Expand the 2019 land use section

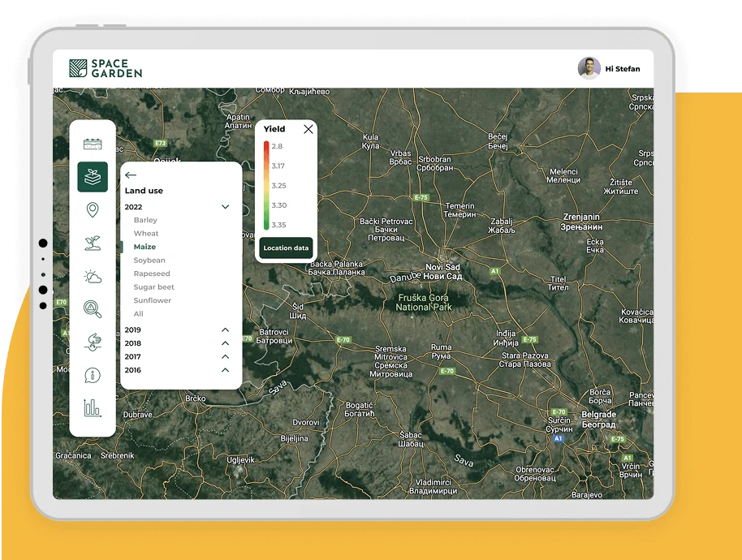pyautogui.click(x=225, y=330)
